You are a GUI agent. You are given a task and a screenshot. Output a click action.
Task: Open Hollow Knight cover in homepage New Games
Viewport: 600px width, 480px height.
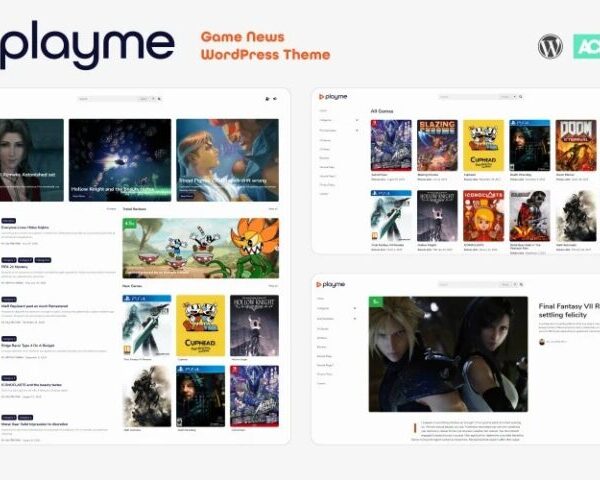coord(254,326)
